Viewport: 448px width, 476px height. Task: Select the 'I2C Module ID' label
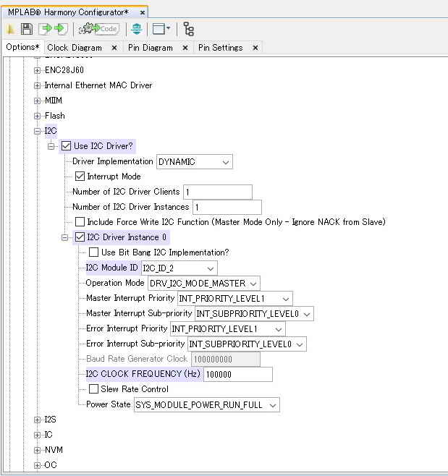click(x=111, y=268)
